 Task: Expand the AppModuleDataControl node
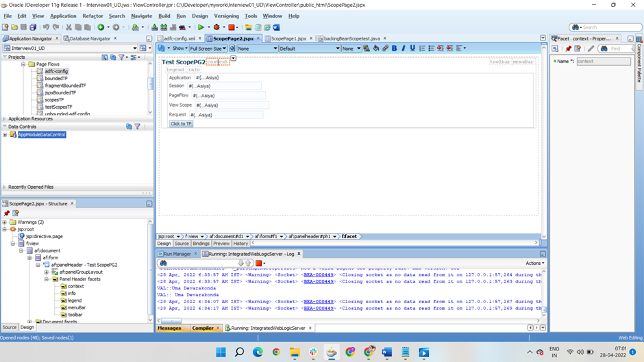click(x=5, y=135)
